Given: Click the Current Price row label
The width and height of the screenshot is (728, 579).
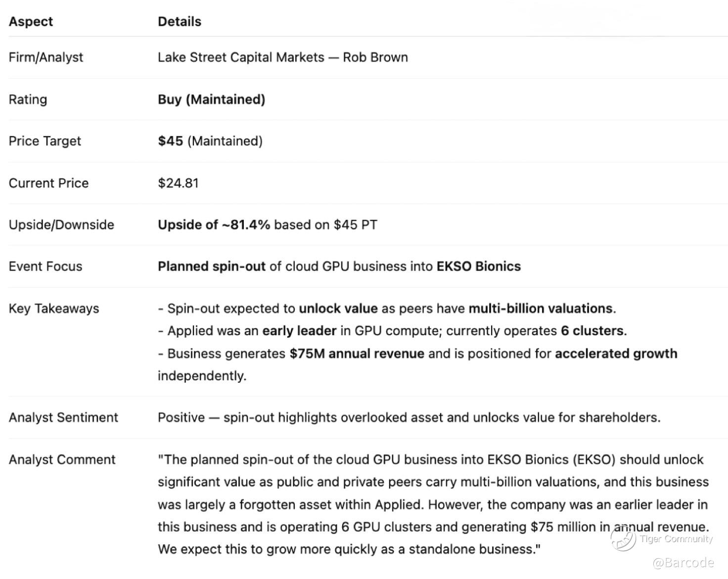Looking at the screenshot, I should tap(48, 183).
